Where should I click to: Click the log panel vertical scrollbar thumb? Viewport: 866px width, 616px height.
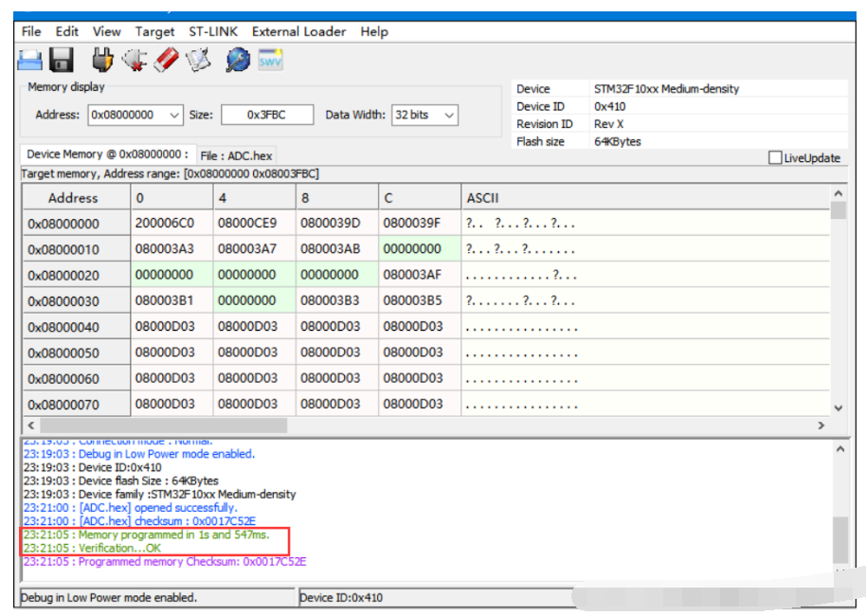[x=840, y=540]
